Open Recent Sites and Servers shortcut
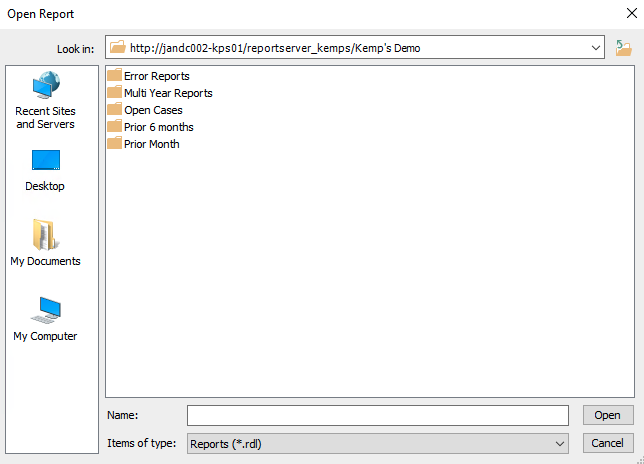The height and width of the screenshot is (464, 644). click(46, 100)
